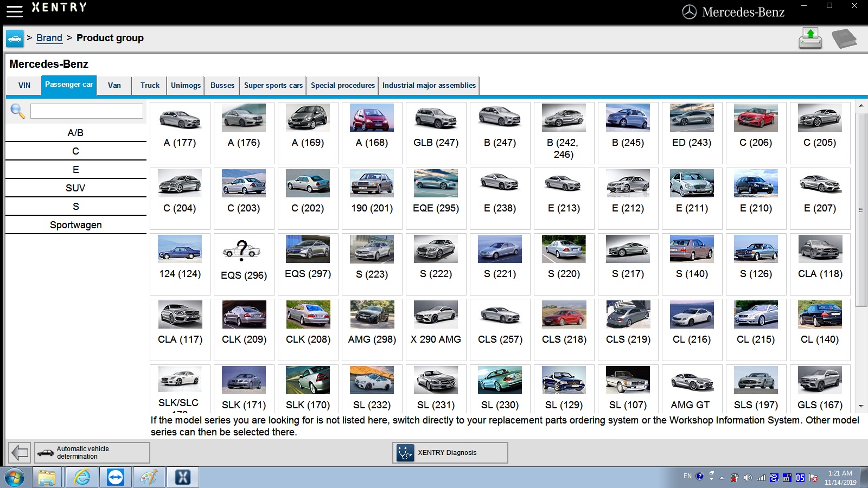The image size is (868, 488).
Task: Select the SLK (171) model series
Action: click(x=244, y=389)
